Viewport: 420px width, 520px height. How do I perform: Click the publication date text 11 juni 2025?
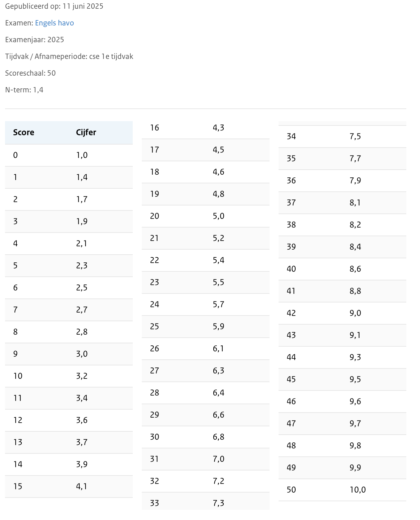[83, 6]
